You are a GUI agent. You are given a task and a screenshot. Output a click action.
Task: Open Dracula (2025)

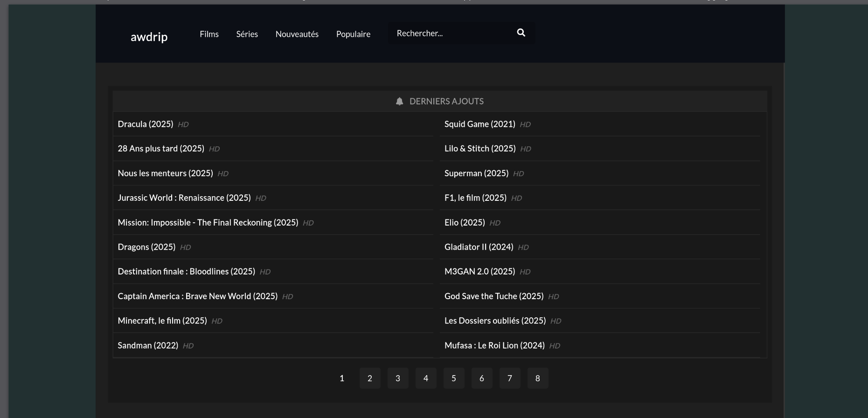(146, 124)
